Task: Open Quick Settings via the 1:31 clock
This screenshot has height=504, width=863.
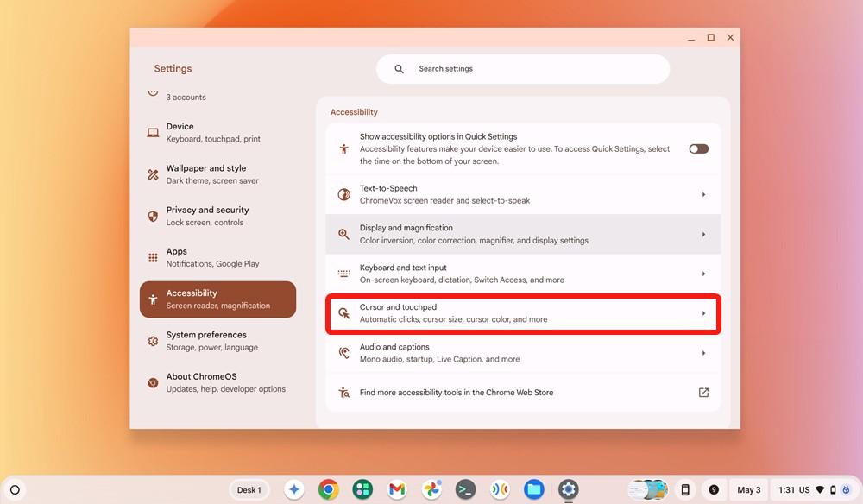Action: pos(812,489)
